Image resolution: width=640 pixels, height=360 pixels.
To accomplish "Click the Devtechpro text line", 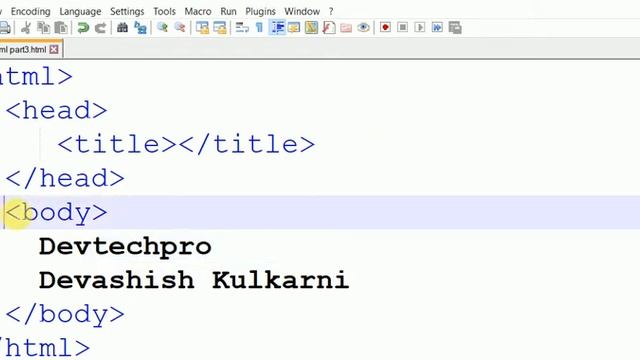I will 125,247.
